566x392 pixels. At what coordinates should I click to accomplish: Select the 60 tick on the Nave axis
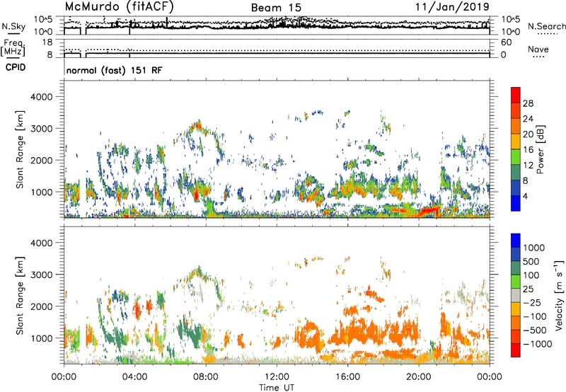tap(506, 42)
